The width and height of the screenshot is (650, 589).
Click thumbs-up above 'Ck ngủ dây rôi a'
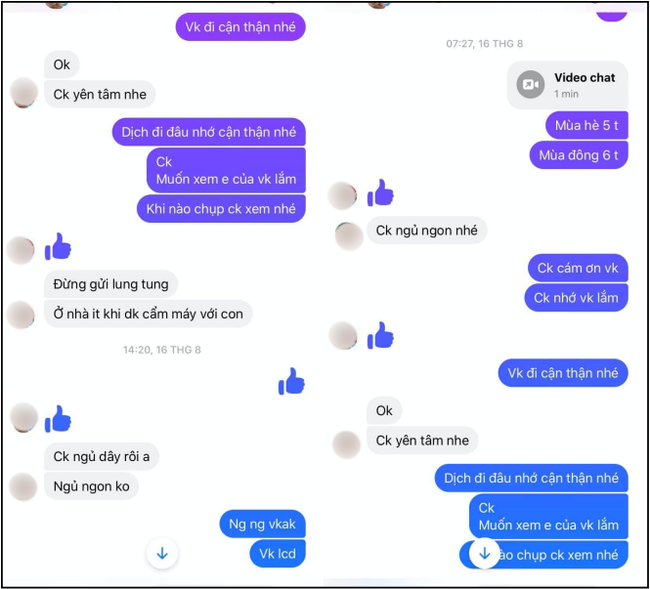[x=58, y=419]
